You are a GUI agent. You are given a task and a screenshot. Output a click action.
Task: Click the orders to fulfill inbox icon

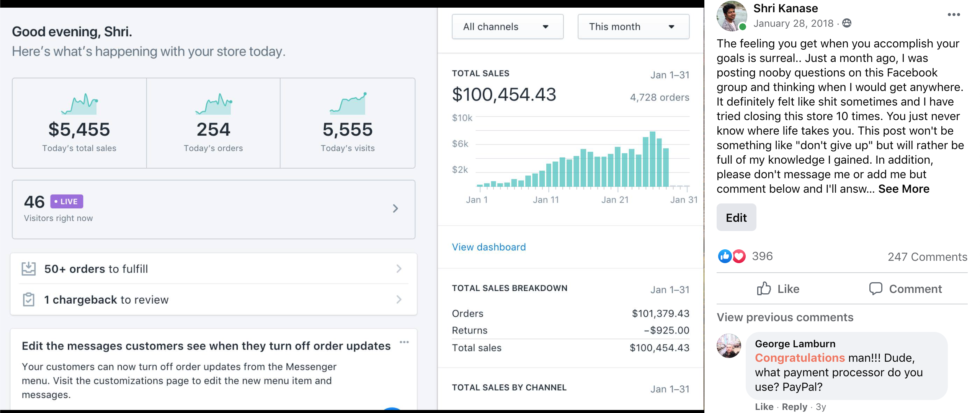pos(29,269)
